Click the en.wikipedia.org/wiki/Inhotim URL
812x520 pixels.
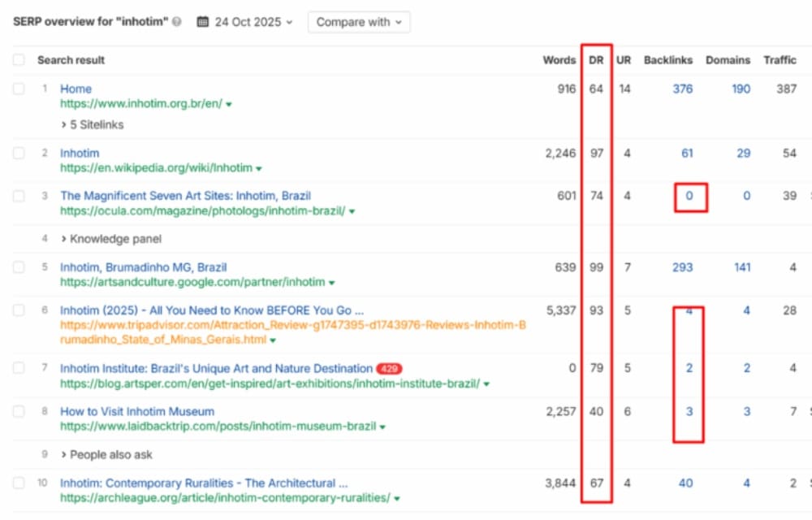click(157, 168)
